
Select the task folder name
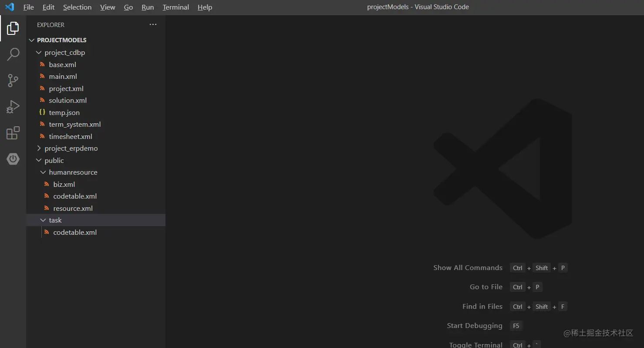pos(55,220)
